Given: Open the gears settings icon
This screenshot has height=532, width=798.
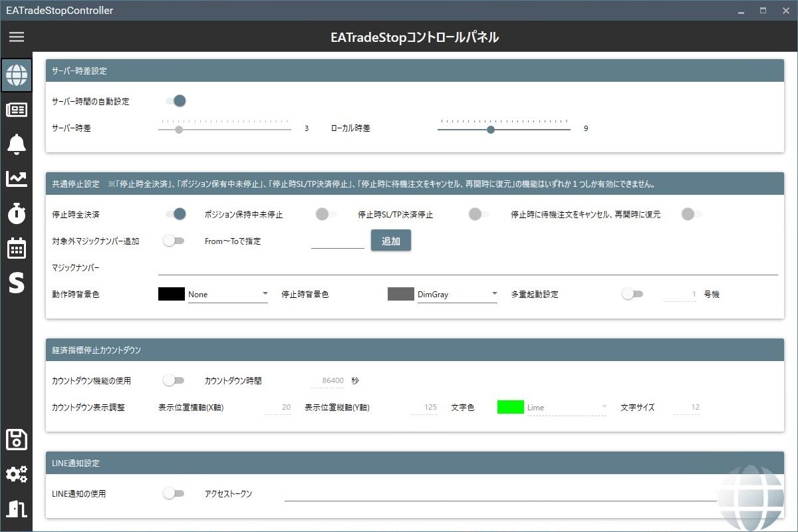Looking at the screenshot, I should tap(17, 474).
